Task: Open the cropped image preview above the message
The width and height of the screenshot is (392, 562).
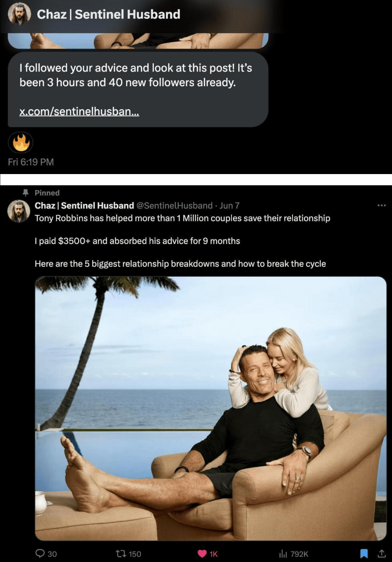Action: click(x=138, y=41)
